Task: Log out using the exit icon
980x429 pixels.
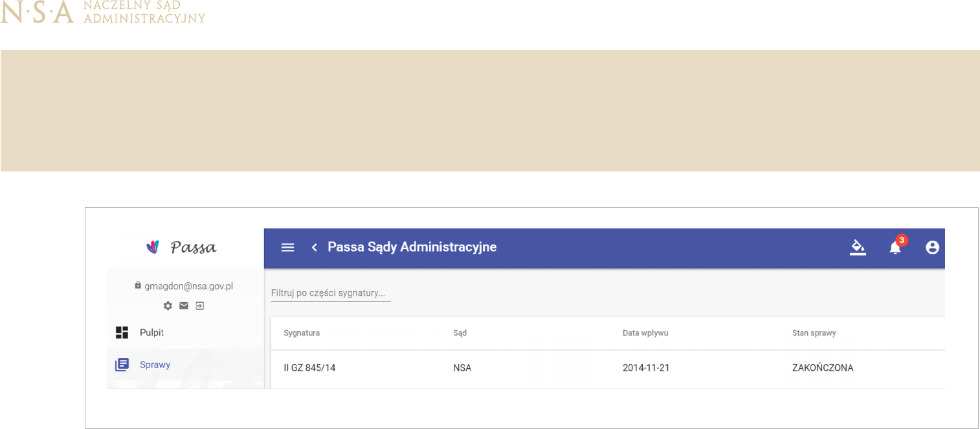Action: click(x=200, y=305)
